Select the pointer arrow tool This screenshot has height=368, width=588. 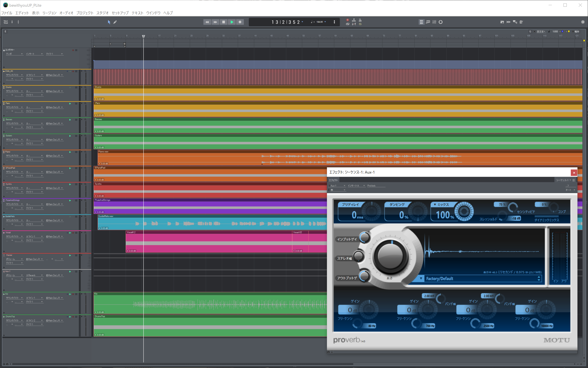[109, 22]
